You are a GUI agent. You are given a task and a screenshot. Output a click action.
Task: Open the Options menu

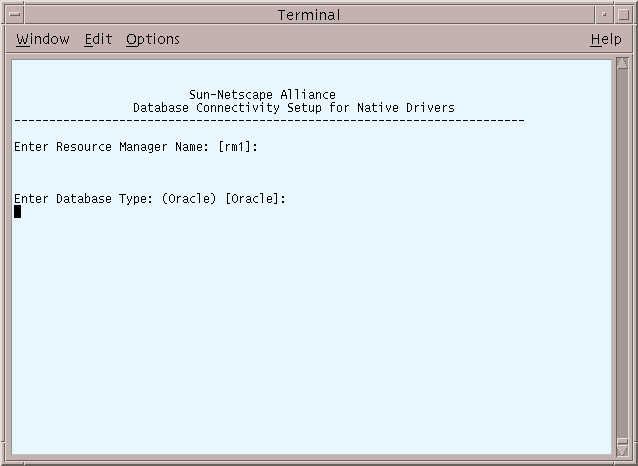coord(153,39)
